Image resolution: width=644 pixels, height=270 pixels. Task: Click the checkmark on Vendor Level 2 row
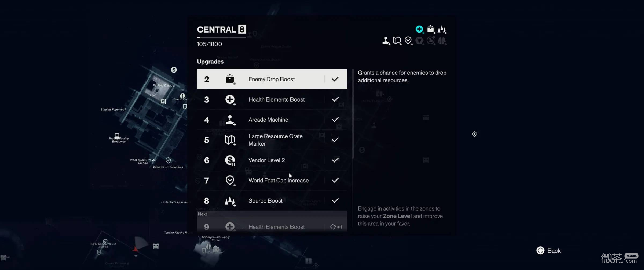click(335, 160)
